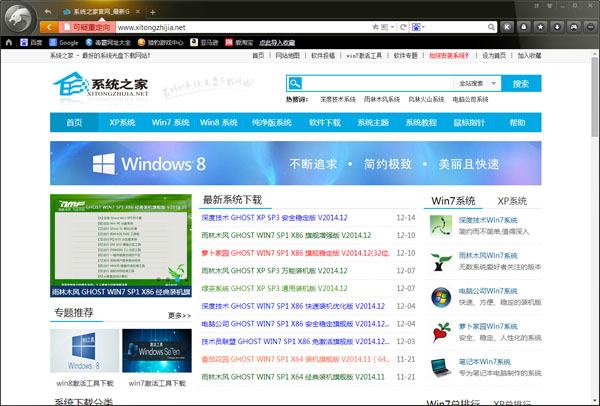Switch to the Win7系统 sidebar tab

tap(453, 201)
